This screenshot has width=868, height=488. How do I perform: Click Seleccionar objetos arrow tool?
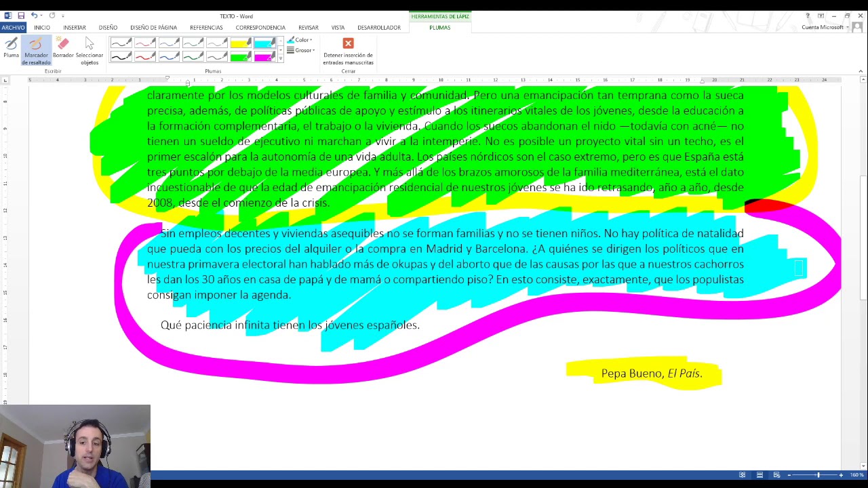pyautogui.click(x=90, y=51)
